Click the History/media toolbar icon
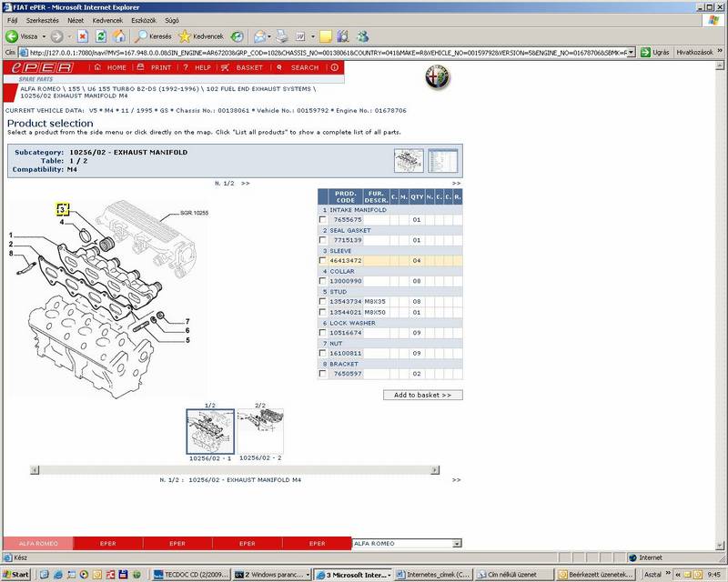Image resolution: width=728 pixels, height=582 pixels. (x=238, y=36)
